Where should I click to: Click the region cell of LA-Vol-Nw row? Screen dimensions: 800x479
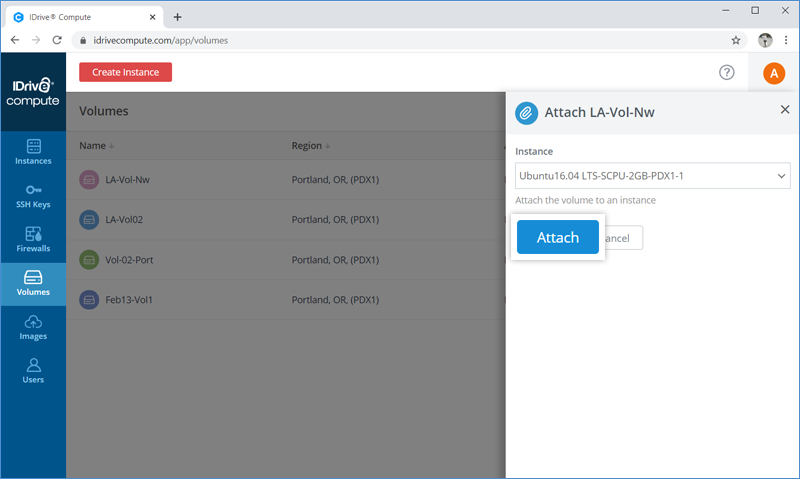coord(335,180)
